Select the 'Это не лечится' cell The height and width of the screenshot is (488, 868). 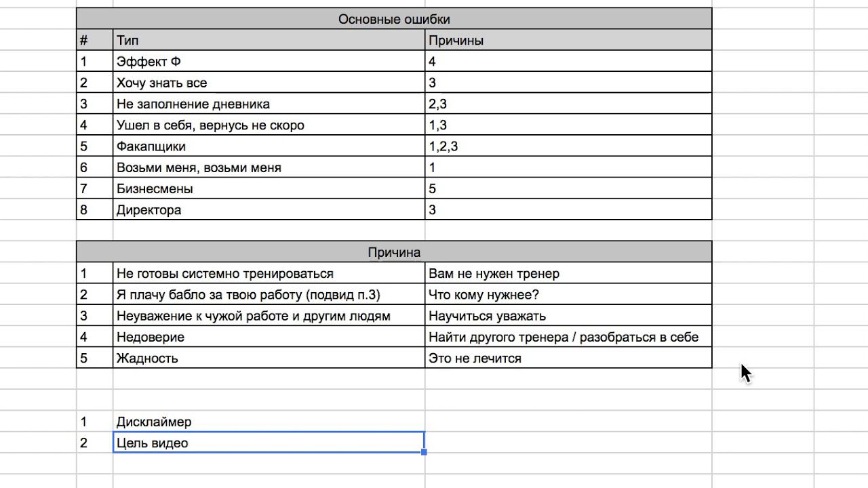568,358
